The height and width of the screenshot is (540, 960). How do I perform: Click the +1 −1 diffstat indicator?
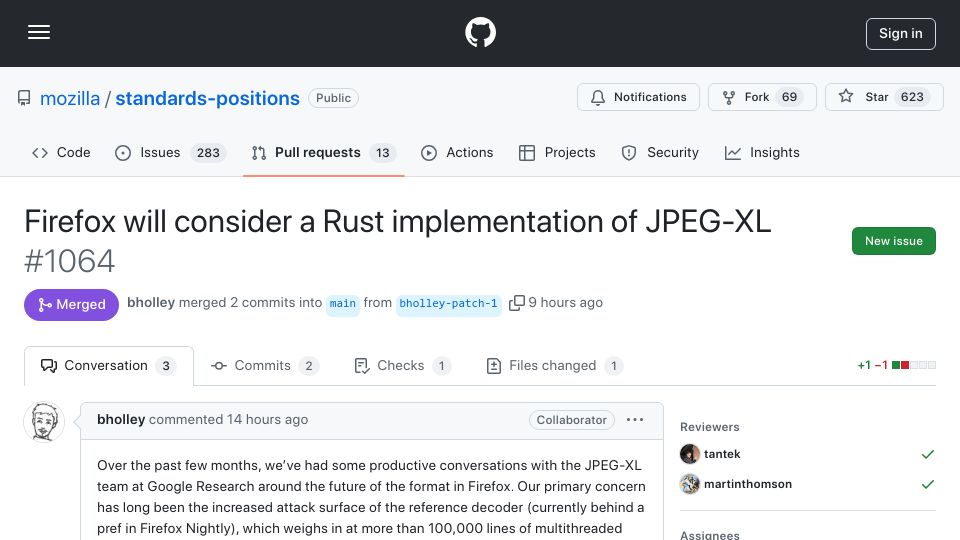pyautogui.click(x=896, y=366)
